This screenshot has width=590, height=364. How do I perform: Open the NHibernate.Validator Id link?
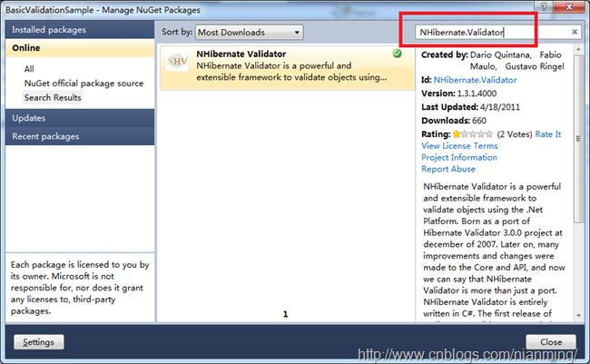click(475, 80)
